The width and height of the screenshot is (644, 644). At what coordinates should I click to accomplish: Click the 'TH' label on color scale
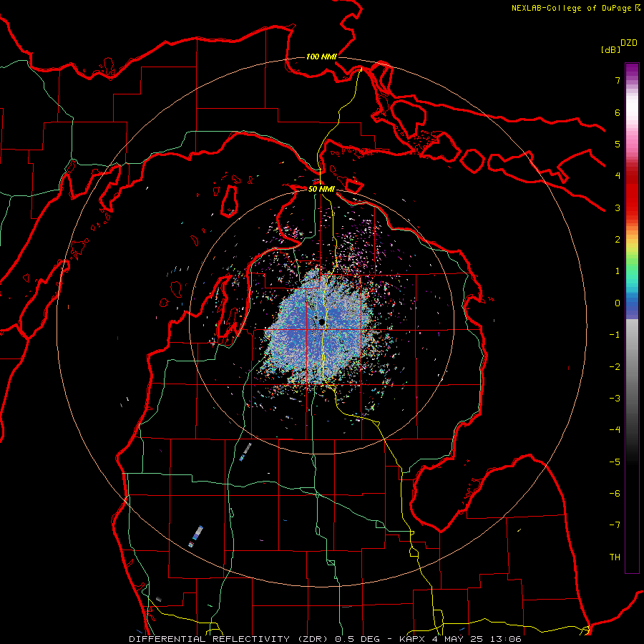(615, 557)
